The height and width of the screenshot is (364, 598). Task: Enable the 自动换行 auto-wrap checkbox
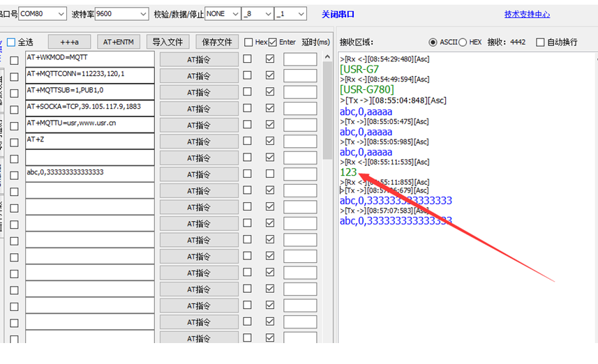pyautogui.click(x=540, y=43)
